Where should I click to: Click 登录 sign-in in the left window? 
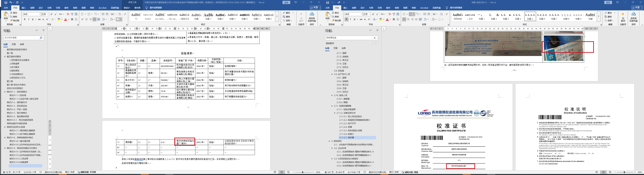click(287, 3)
